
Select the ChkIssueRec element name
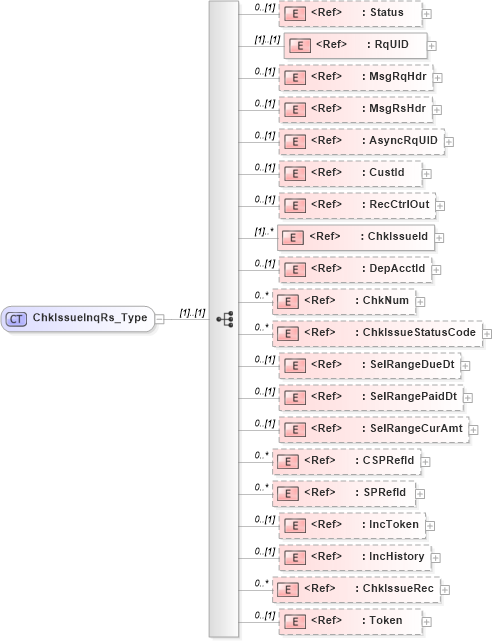coord(398,588)
